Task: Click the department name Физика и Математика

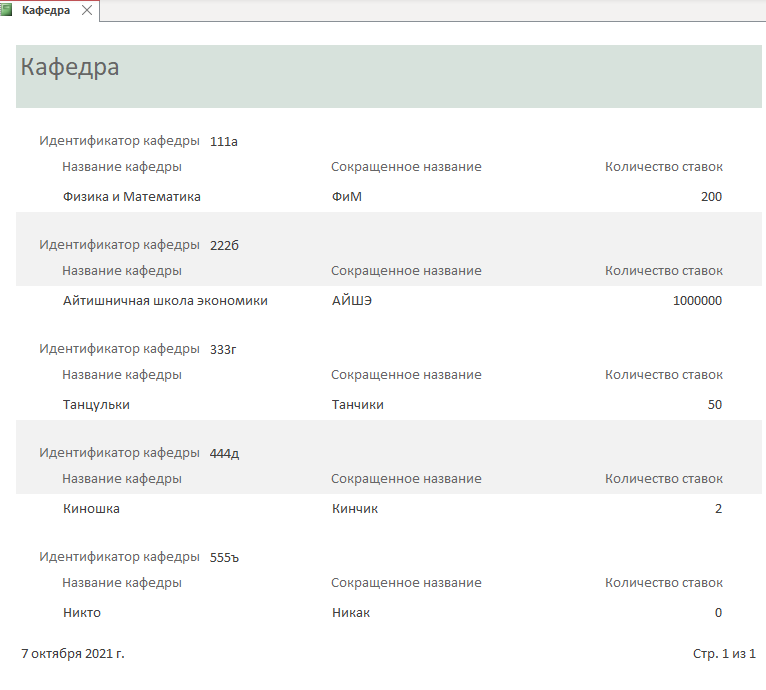Action: pos(132,196)
